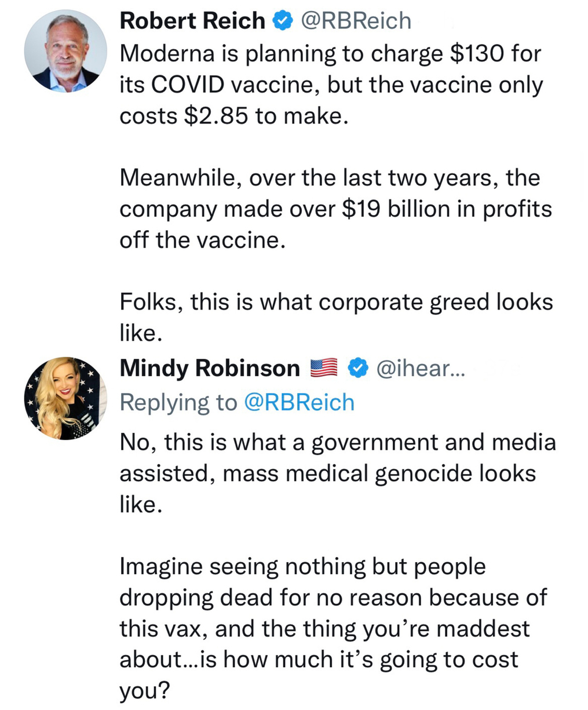Select the 'Moderna is planning to charge' paragraph
Viewport: 588px width, 710px height.
click(x=330, y=85)
